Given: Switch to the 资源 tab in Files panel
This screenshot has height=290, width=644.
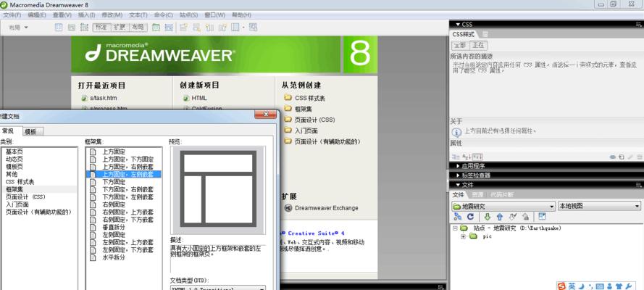Looking at the screenshot, I should 477,195.
